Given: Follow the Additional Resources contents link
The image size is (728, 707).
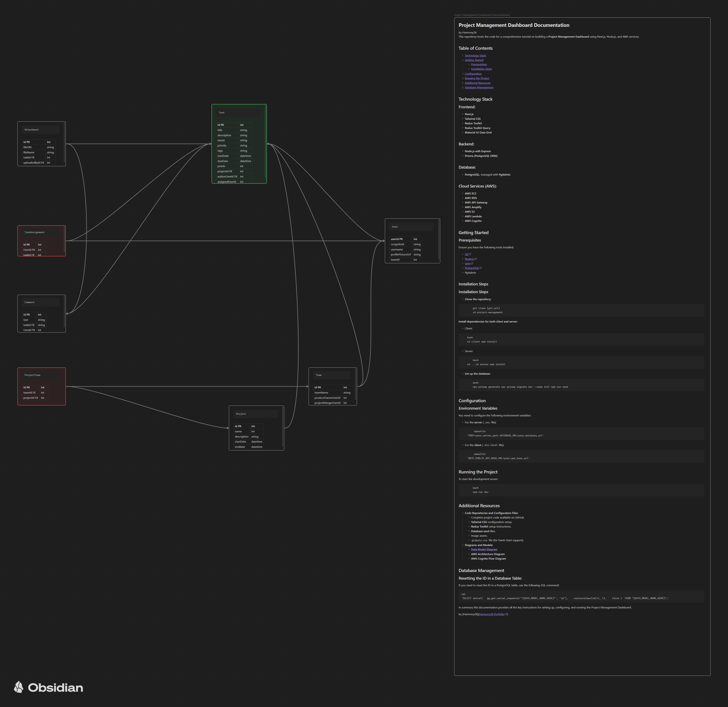Looking at the screenshot, I should pyautogui.click(x=478, y=83).
